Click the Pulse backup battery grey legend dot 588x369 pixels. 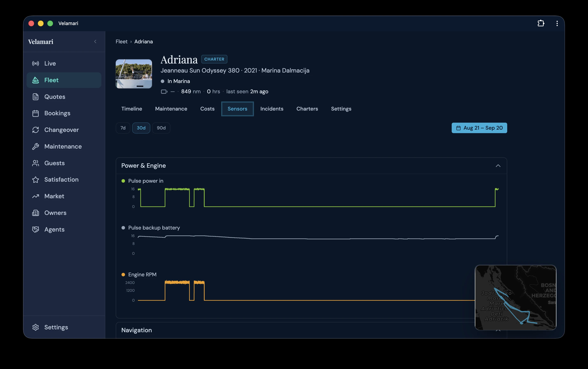[x=123, y=228]
